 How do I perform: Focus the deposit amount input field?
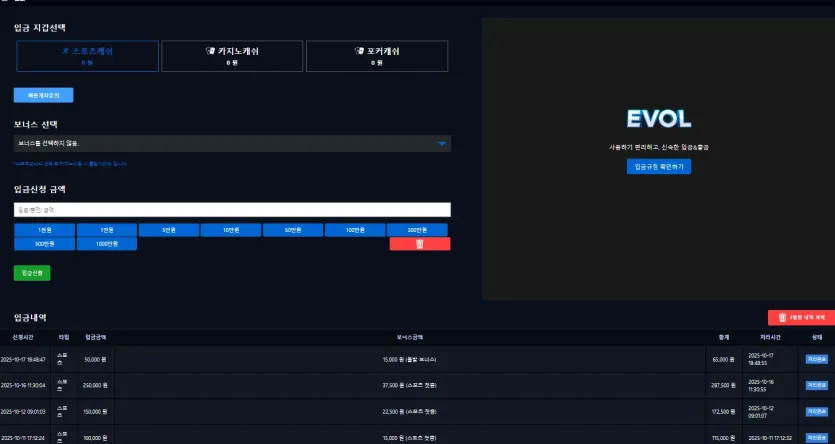(x=232, y=210)
